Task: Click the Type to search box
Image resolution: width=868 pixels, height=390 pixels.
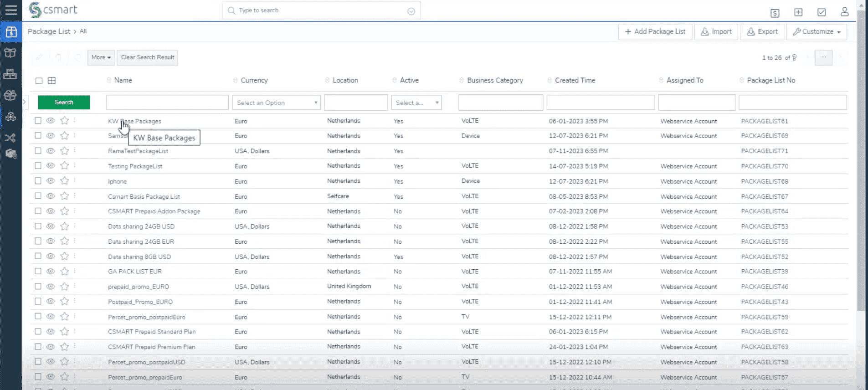Action: coord(321,10)
